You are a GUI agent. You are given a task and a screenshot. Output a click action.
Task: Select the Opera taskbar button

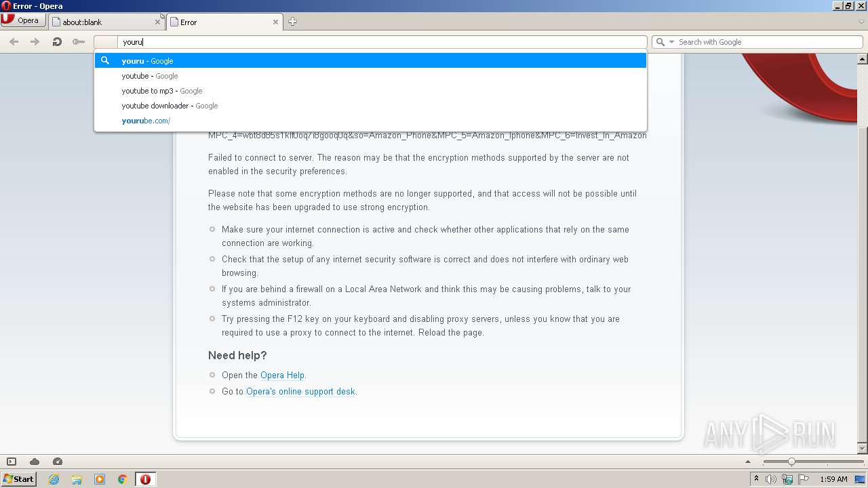pos(145,479)
